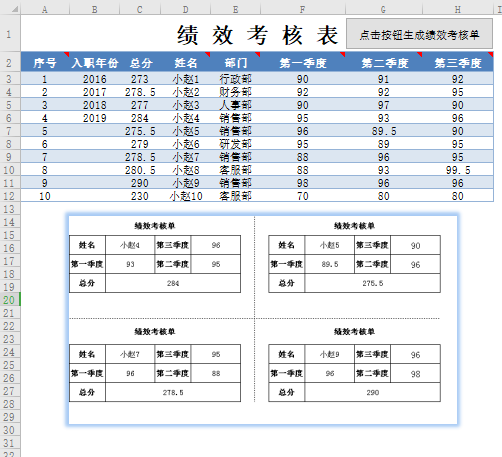This screenshot has width=502, height=457.
Task: Click cell containing 2018
Action: click(95, 105)
